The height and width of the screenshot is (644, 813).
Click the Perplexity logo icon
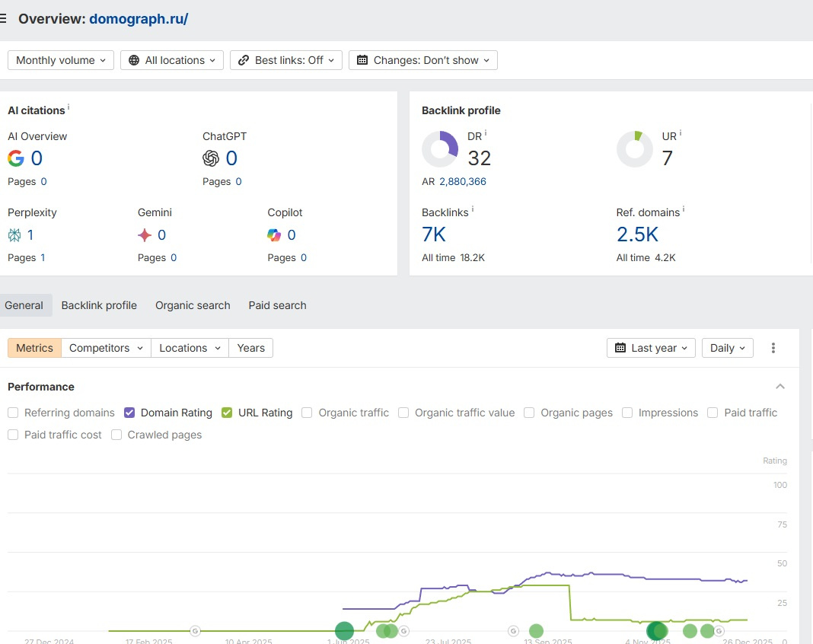(x=15, y=235)
